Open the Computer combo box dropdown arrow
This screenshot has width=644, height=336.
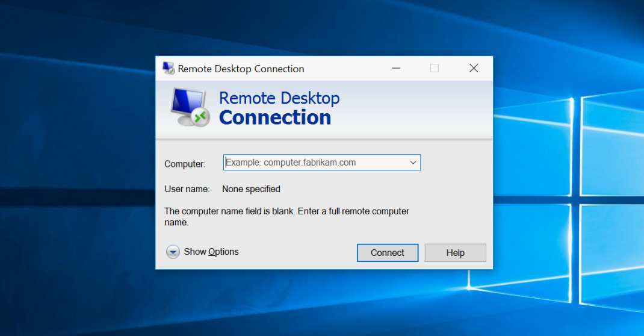[x=413, y=162]
